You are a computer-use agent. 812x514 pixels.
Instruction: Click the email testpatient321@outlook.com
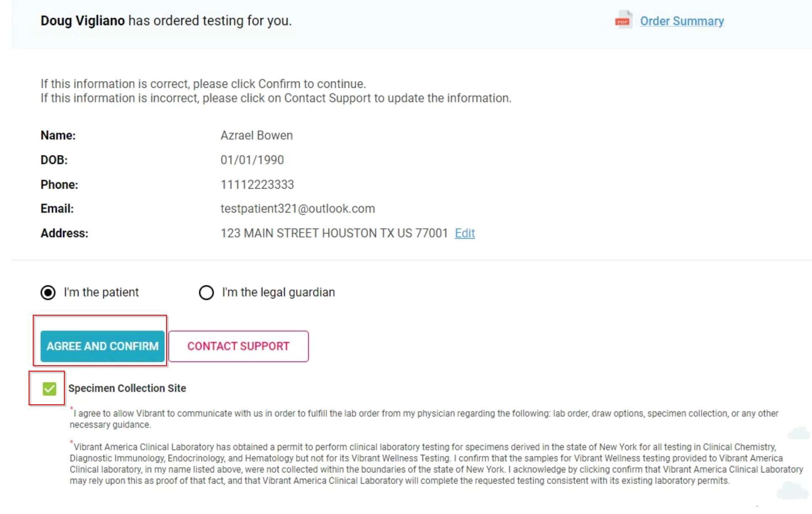coord(298,209)
